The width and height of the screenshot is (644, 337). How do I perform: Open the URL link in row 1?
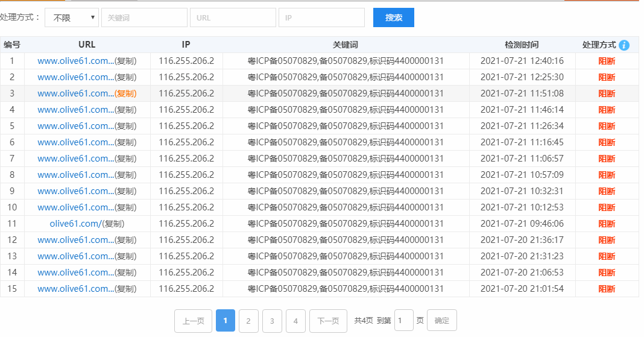click(x=75, y=61)
